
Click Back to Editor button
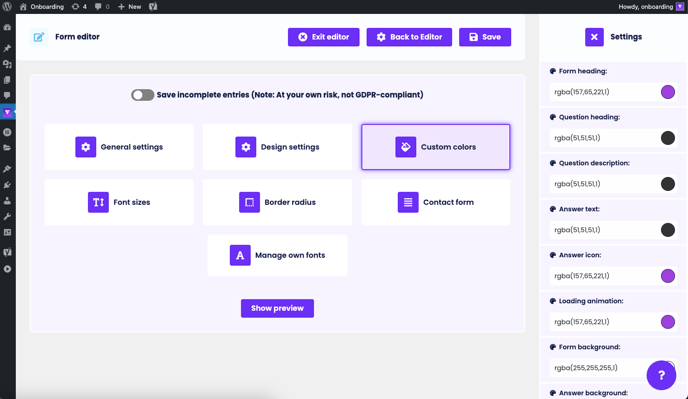pyautogui.click(x=409, y=37)
